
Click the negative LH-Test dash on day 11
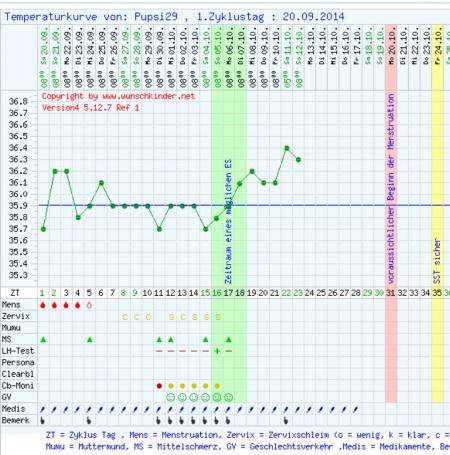point(159,351)
